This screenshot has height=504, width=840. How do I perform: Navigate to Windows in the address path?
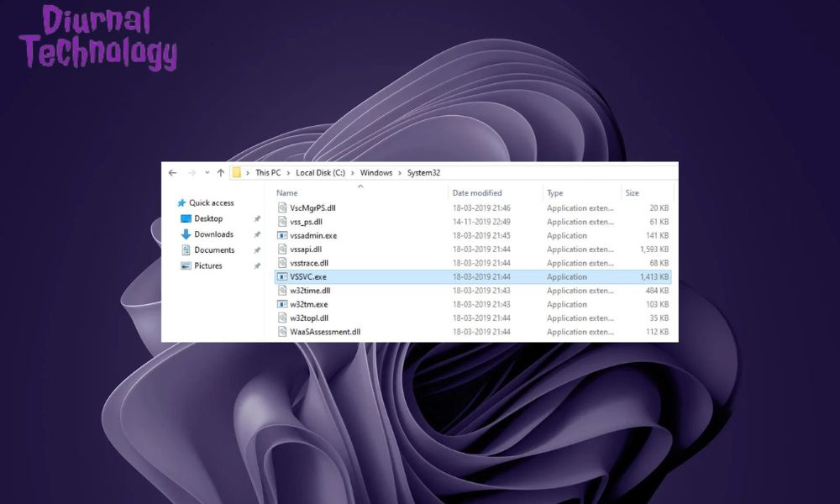(x=377, y=173)
